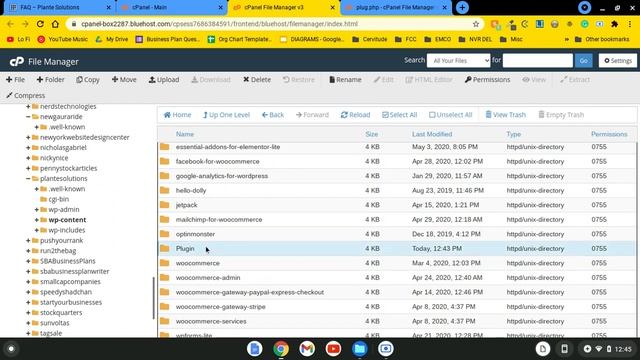Viewport: 640px width, 360px height.
Task: Unselect All files in the list
Action: 450,115
